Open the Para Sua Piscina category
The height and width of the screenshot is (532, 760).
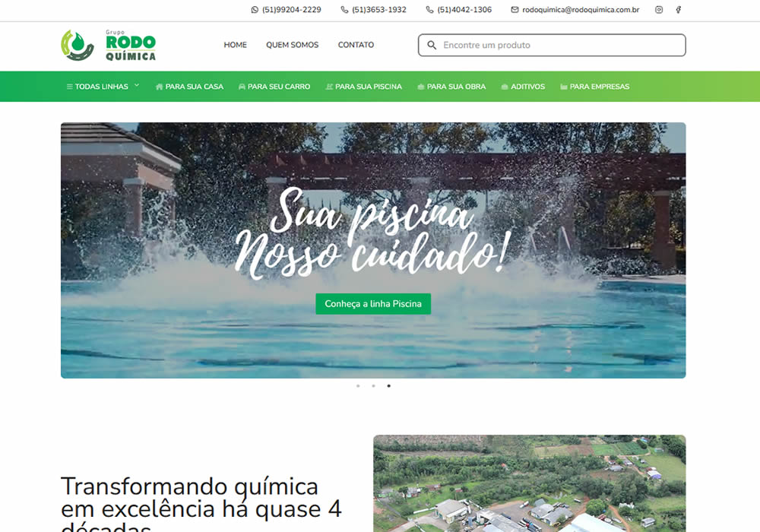point(363,87)
